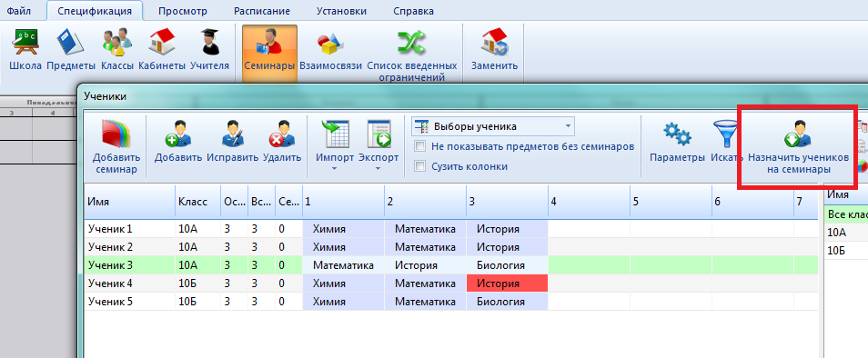Expand the Выборы ученика combo box
This screenshot has height=358, width=868.
pos(568,126)
